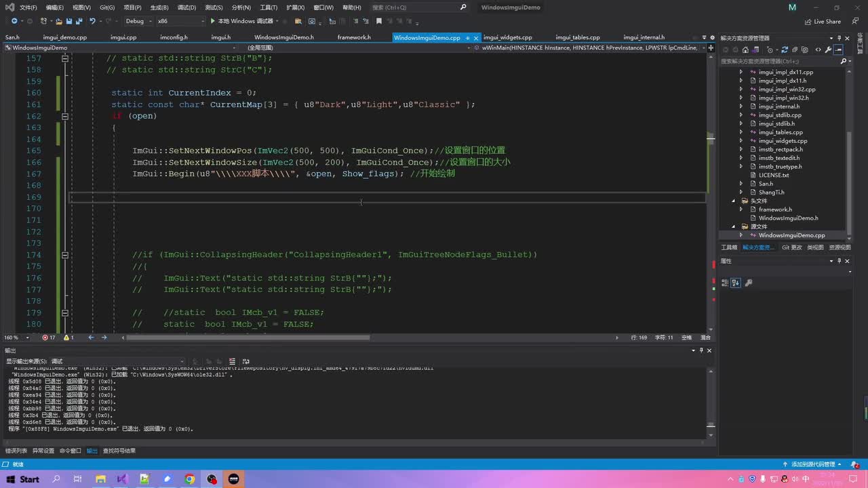This screenshot has width=868, height=488.
Task: Open the 扩展(X) menu
Action: click(296, 7)
